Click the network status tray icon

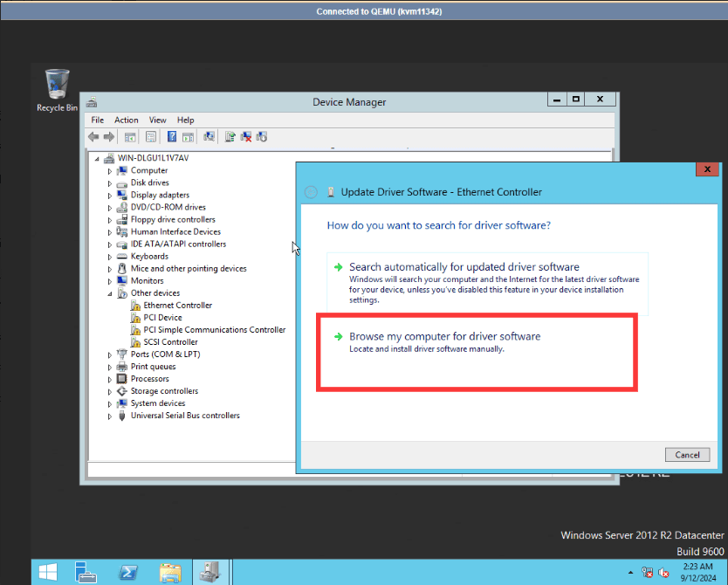point(647,573)
